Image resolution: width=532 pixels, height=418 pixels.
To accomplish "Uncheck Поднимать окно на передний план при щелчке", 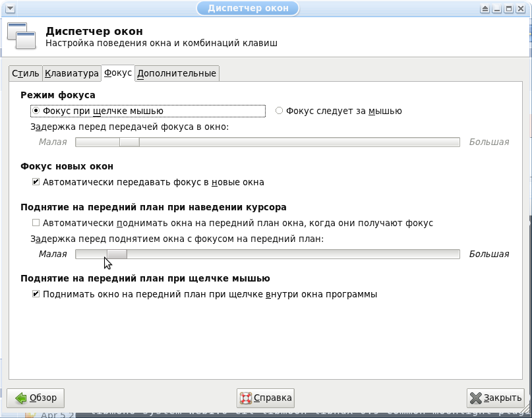I will pos(36,294).
